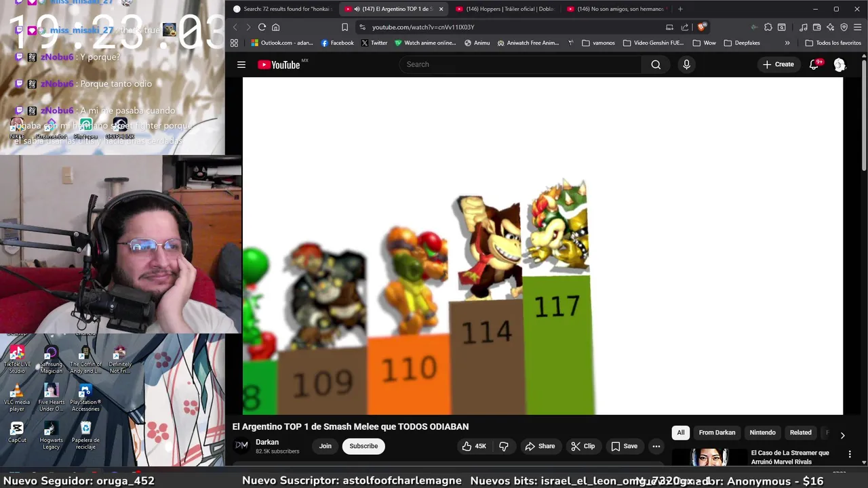Open the YouTube account avatar menu

840,64
